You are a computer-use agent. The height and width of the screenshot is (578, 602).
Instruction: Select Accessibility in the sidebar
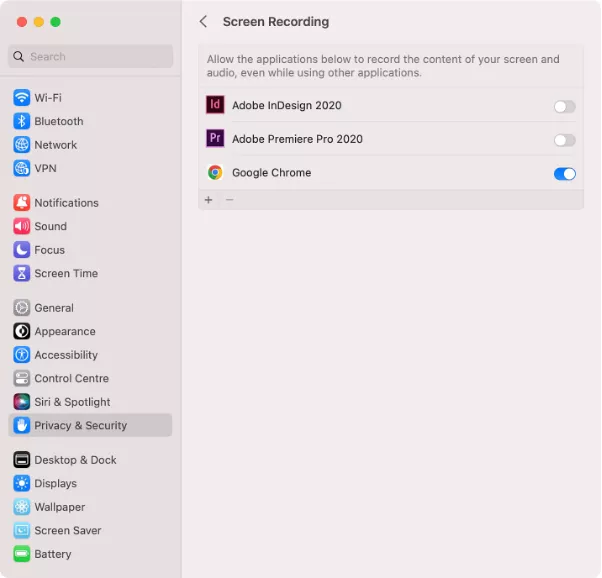point(66,355)
